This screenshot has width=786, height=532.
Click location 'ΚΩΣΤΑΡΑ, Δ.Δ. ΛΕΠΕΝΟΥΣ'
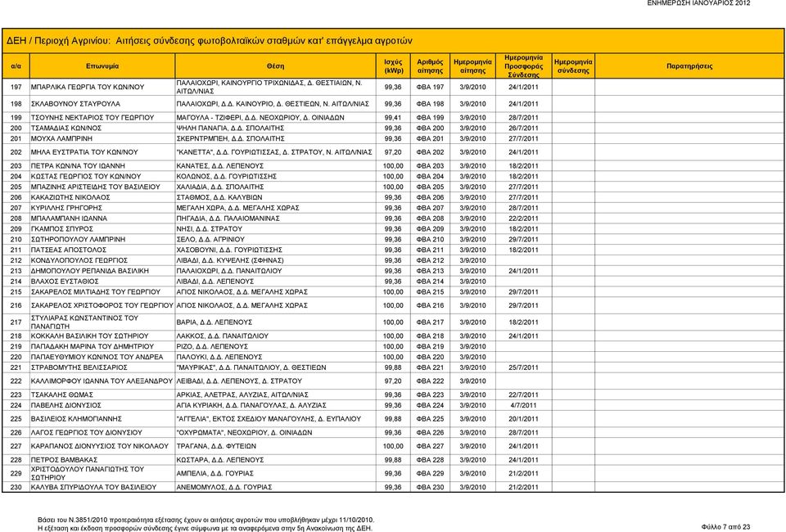tap(220, 460)
